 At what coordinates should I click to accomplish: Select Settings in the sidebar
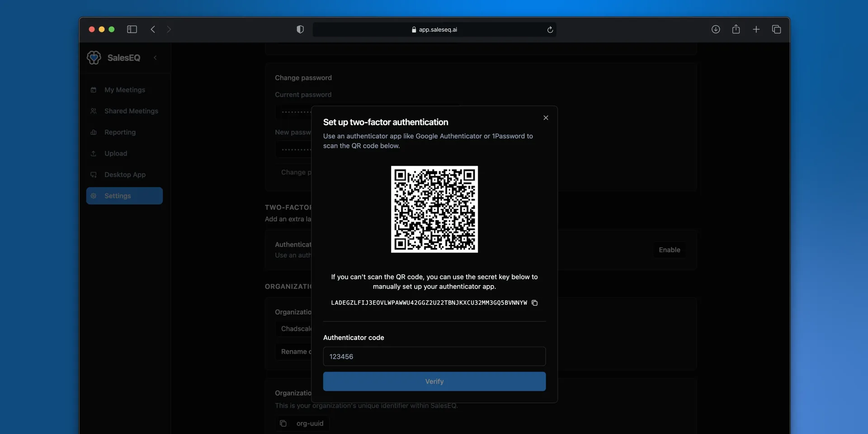124,196
